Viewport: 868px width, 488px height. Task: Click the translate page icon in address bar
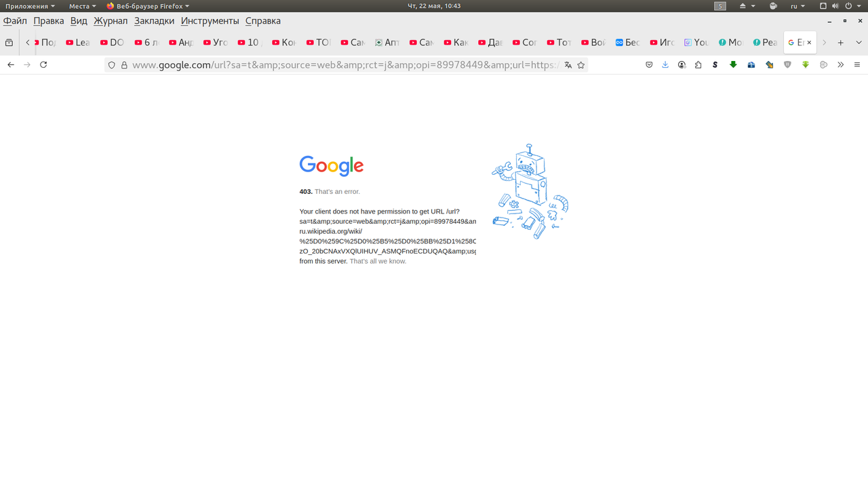[x=568, y=65]
